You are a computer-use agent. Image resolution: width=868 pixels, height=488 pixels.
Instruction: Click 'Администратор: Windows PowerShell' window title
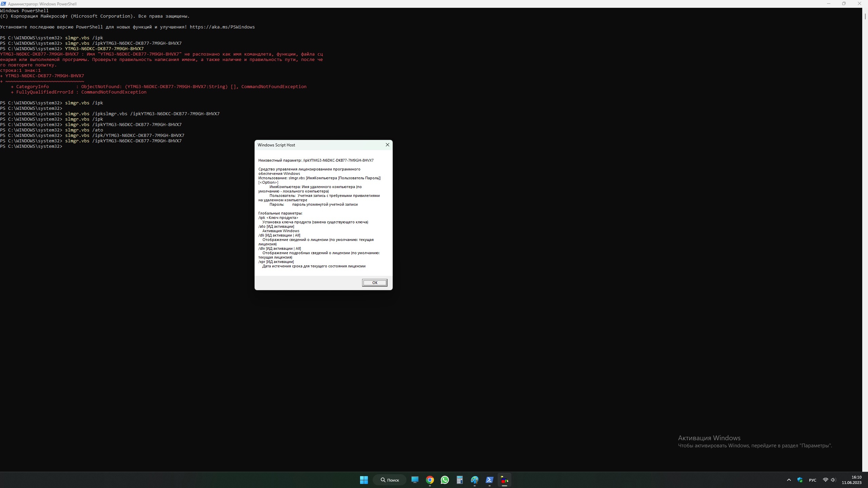[42, 4]
